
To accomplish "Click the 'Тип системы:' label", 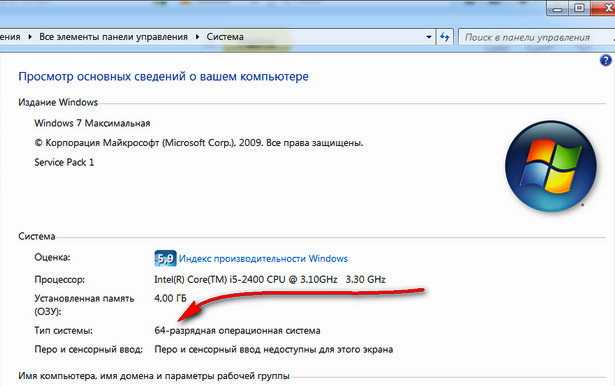I will 64,331.
